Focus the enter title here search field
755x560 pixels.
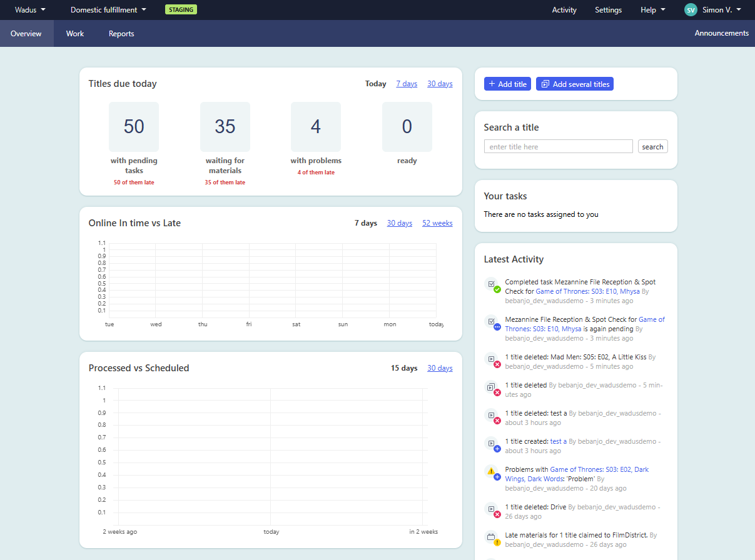[558, 147]
